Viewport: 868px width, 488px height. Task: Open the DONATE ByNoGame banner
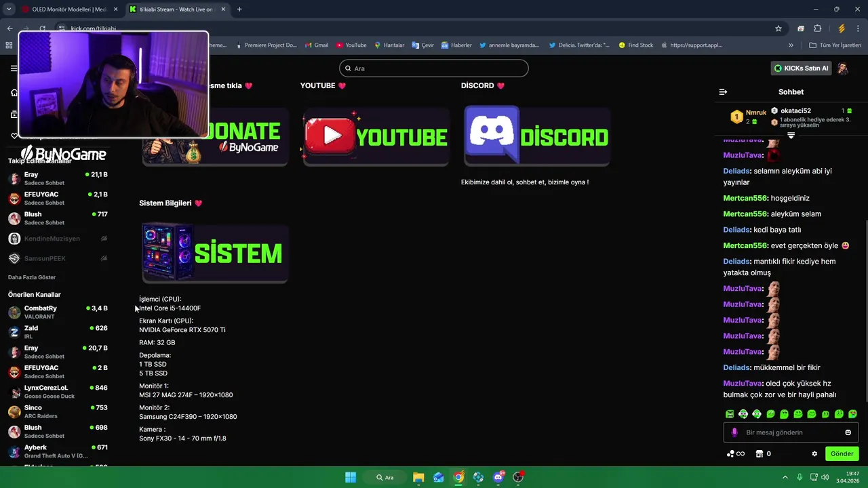(215, 136)
